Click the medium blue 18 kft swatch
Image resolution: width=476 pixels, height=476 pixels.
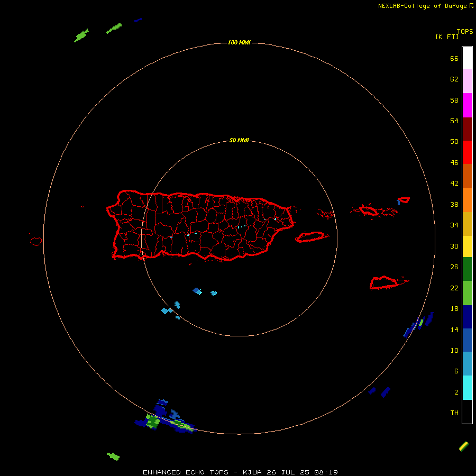coord(467,340)
